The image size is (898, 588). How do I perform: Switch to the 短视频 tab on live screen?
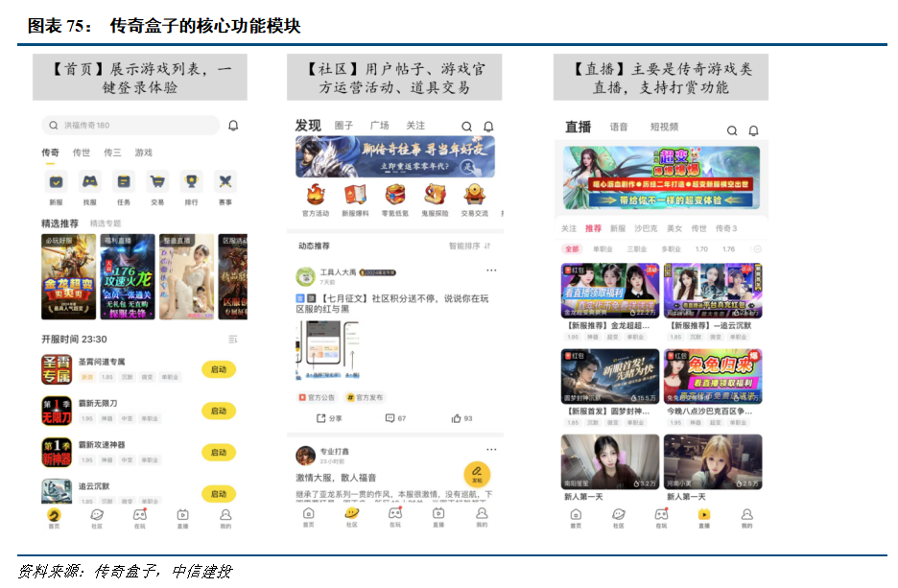tap(664, 127)
